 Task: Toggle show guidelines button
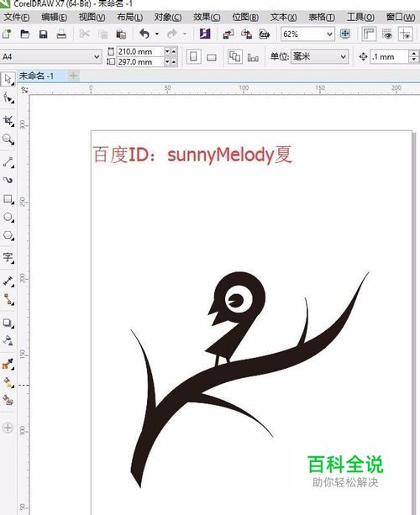coord(406,34)
